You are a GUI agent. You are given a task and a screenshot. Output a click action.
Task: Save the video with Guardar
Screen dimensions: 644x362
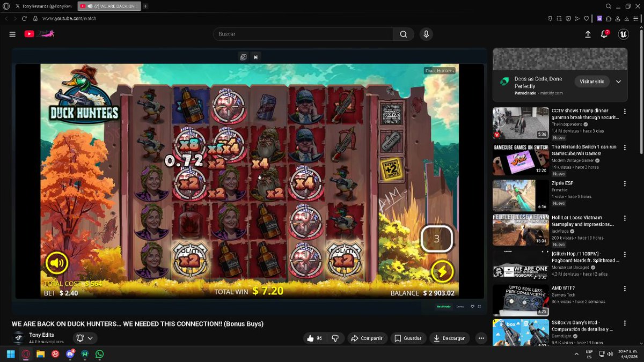408,338
